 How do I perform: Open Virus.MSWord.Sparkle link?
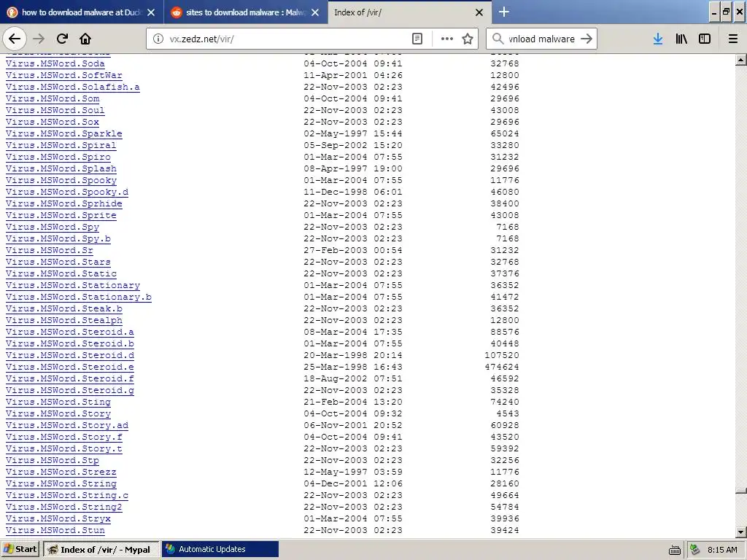click(64, 133)
